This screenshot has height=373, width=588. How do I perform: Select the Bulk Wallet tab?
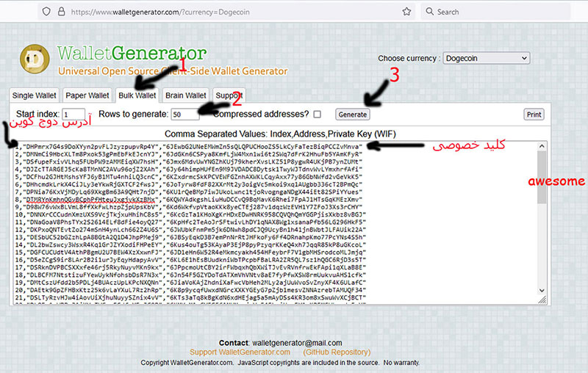click(x=137, y=95)
